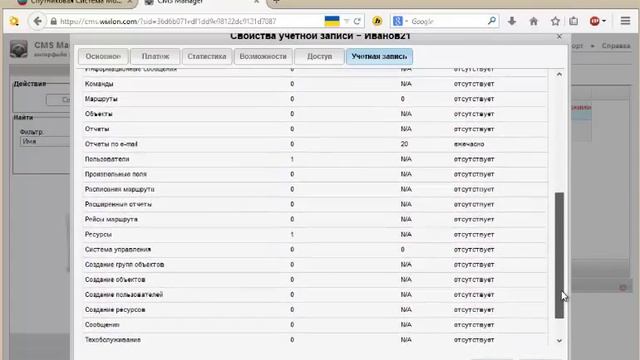Go to the browser home page icon
The width and height of the screenshot is (640, 360).
(x=533, y=21)
